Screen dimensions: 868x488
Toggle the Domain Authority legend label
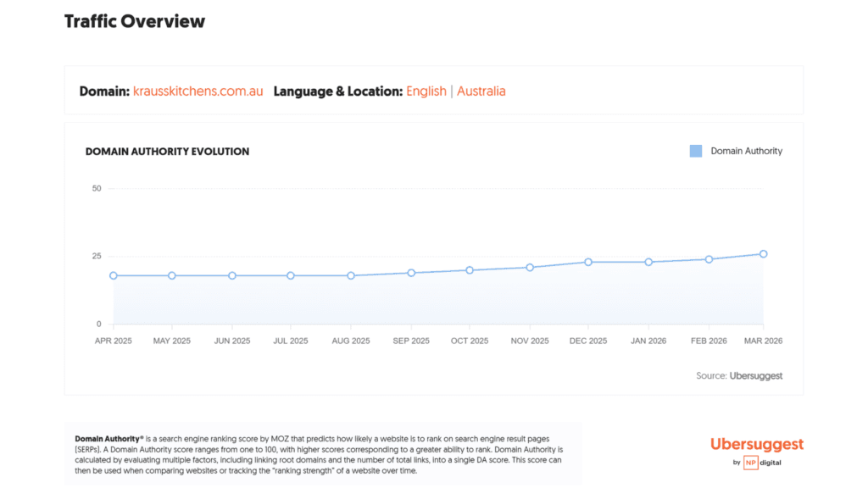pos(746,151)
